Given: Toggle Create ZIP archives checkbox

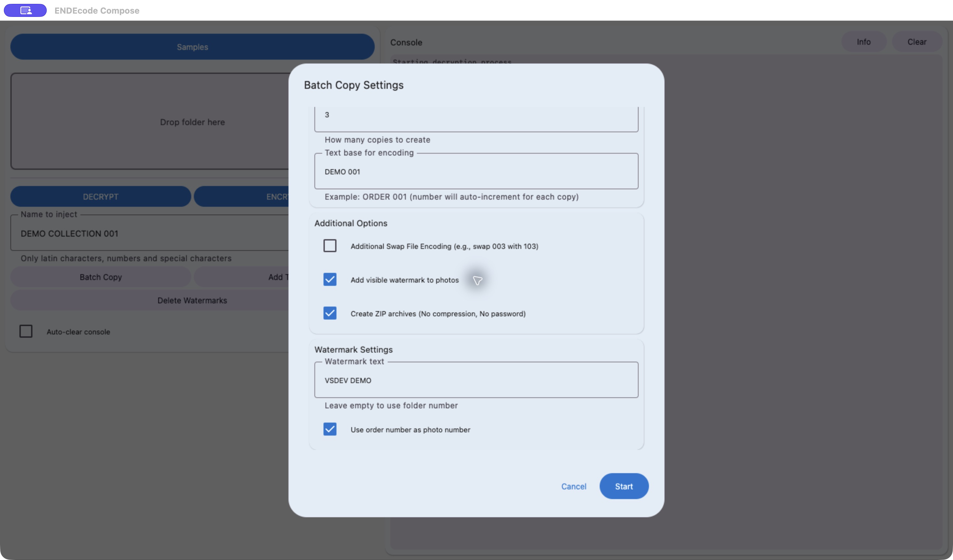Looking at the screenshot, I should coord(330,313).
